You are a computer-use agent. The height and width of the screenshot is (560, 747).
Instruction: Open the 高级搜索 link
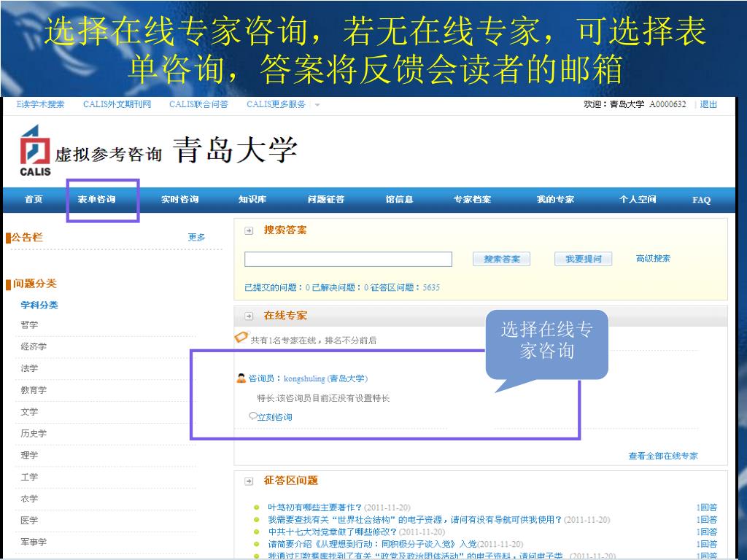(x=653, y=259)
